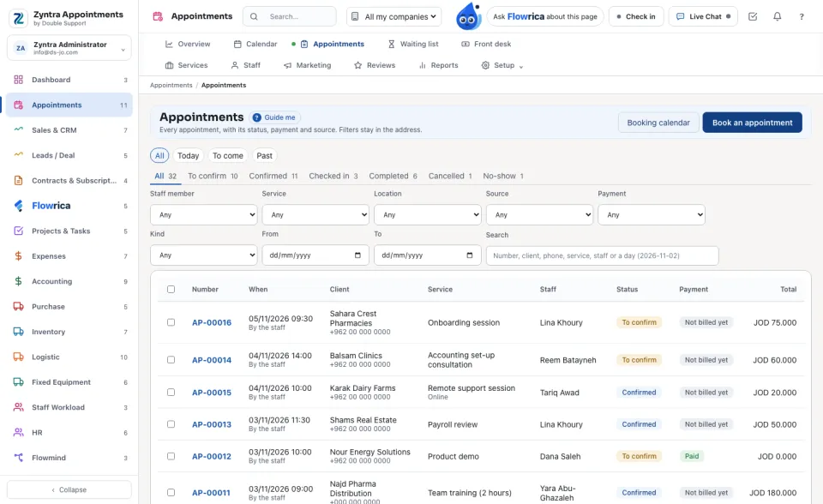
Task: Click the From date field
Action: pyautogui.click(x=315, y=255)
